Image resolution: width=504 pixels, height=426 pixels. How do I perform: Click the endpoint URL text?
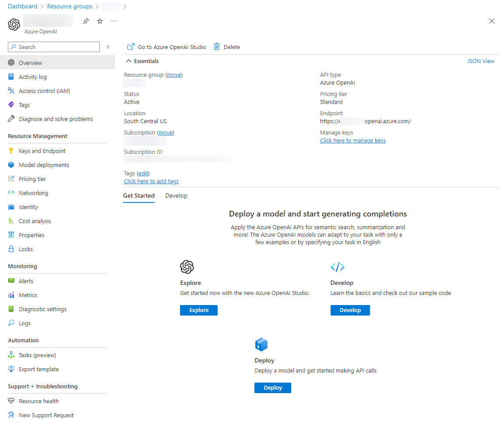pos(366,121)
